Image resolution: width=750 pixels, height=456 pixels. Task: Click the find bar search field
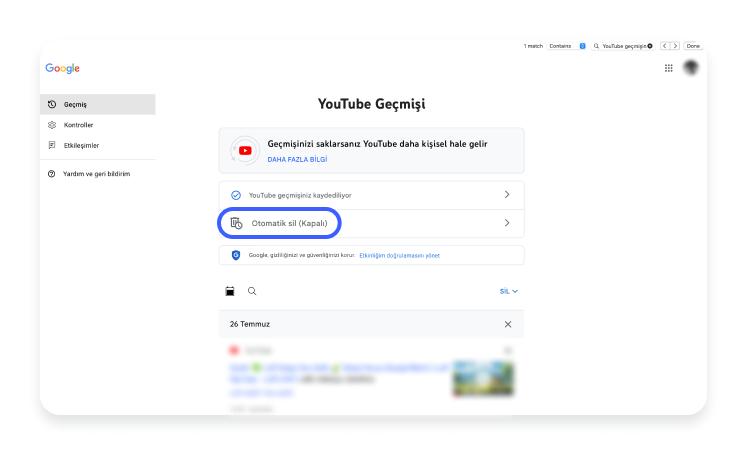coord(623,46)
